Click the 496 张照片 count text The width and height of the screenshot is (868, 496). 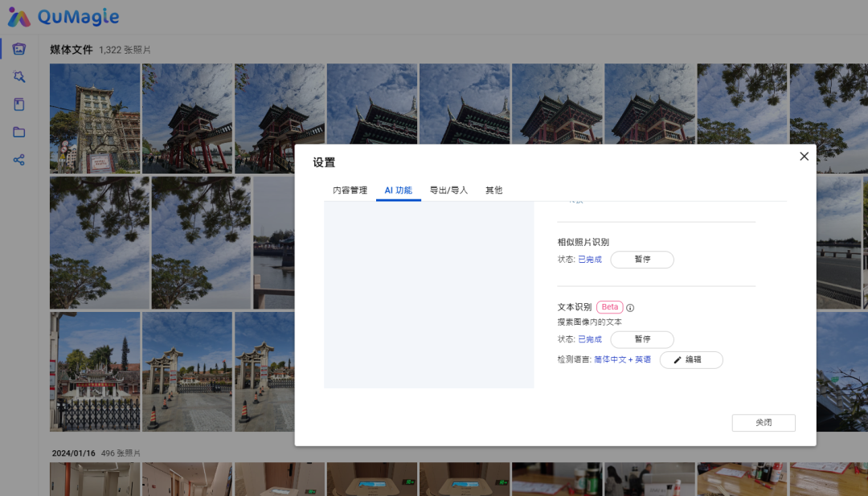point(121,453)
